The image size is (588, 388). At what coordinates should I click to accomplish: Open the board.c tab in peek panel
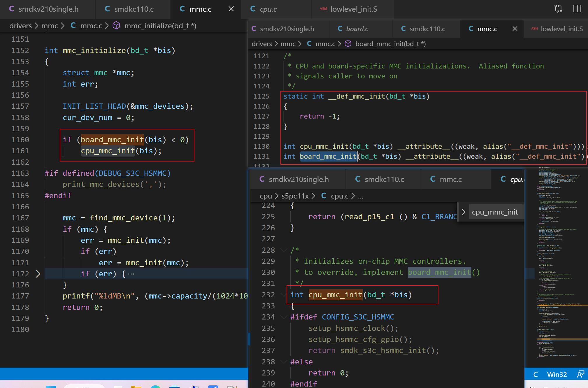pyautogui.click(x=357, y=29)
